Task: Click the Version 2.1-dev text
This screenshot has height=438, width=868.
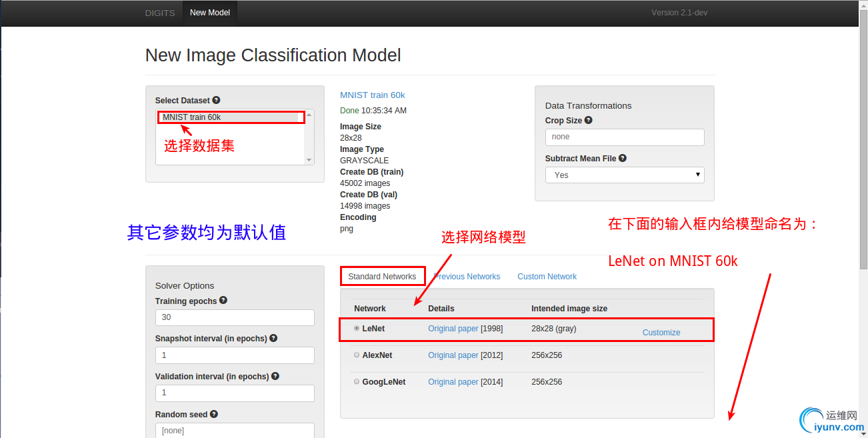Action: click(x=679, y=13)
